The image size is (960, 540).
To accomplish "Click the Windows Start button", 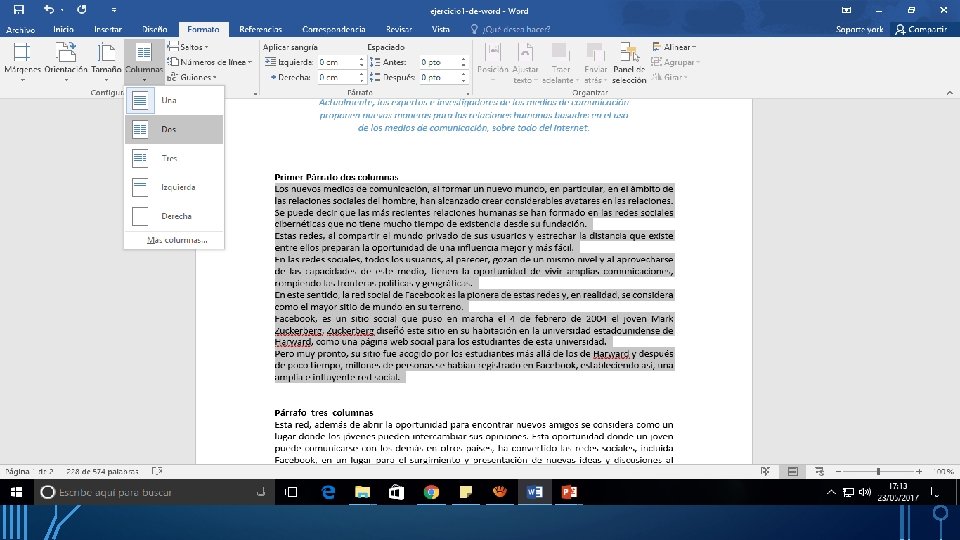I will 17,492.
